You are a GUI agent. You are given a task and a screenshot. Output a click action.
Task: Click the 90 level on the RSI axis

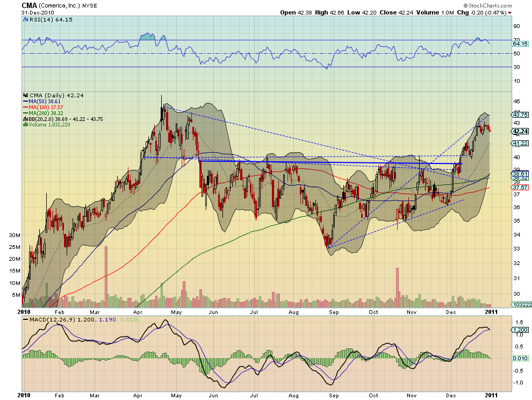click(516, 26)
